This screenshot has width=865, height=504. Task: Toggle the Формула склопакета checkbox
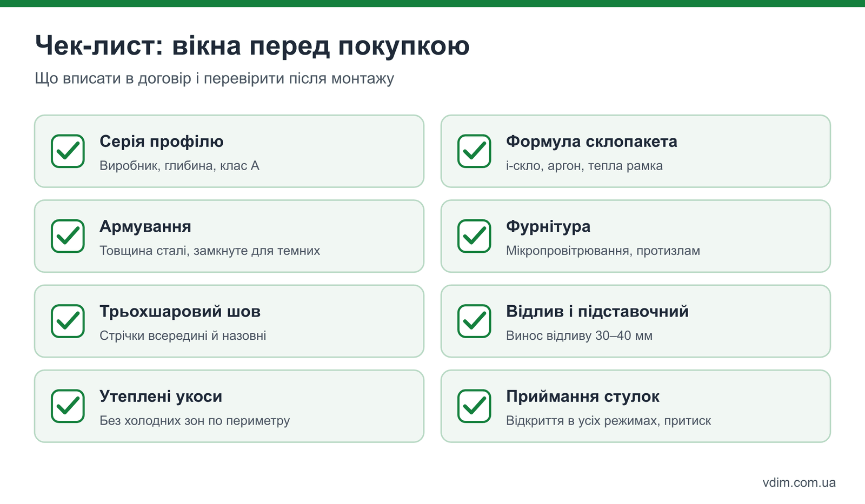tap(474, 151)
